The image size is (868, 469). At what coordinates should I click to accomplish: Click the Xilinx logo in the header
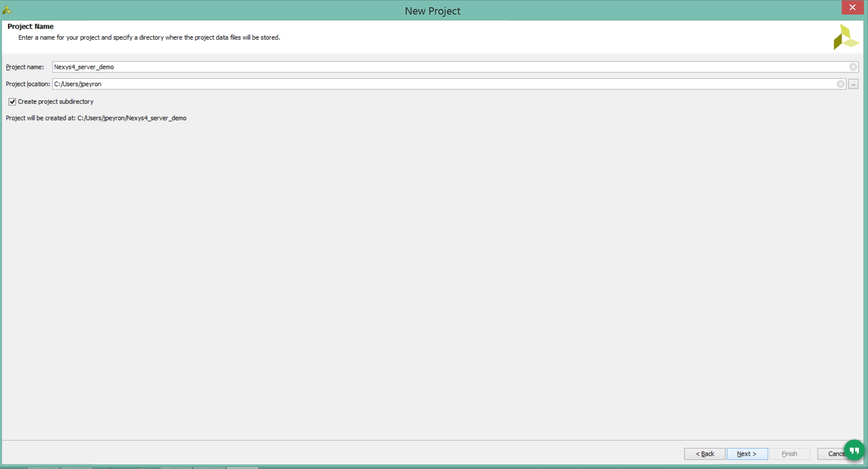pyautogui.click(x=846, y=37)
